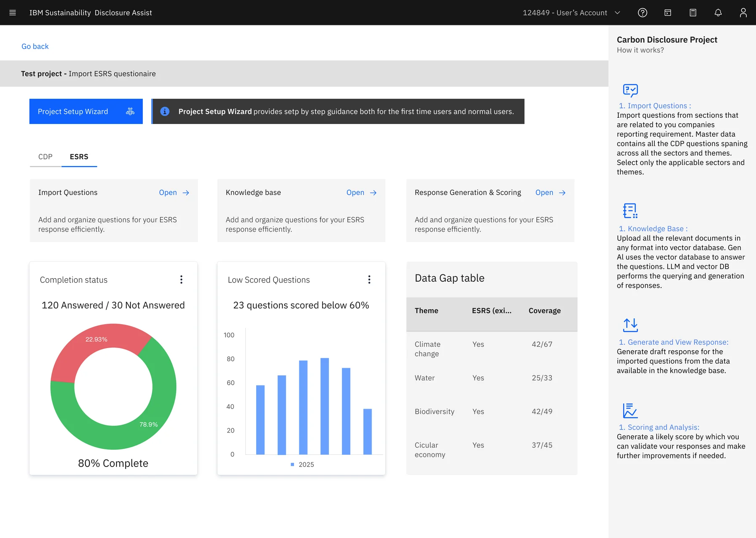Image resolution: width=756 pixels, height=538 pixels.
Task: Click the Theme column header
Action: pyautogui.click(x=426, y=311)
